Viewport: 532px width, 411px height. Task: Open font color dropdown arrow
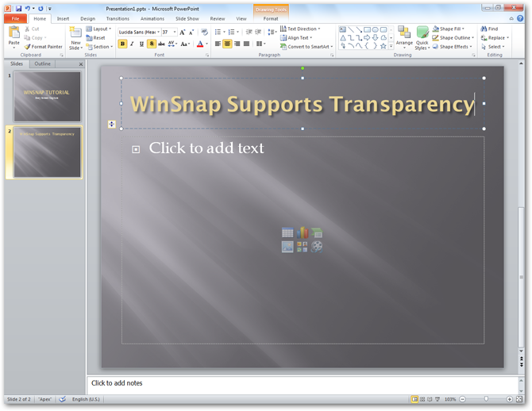206,44
